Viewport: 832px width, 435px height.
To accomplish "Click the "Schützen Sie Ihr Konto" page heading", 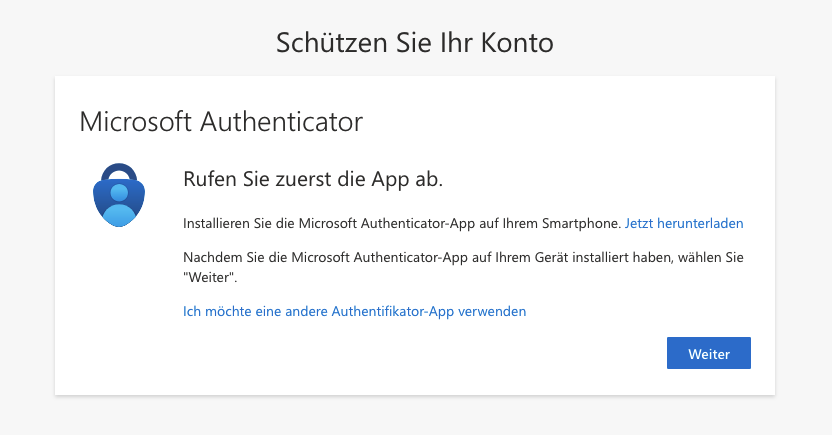I will click(415, 42).
